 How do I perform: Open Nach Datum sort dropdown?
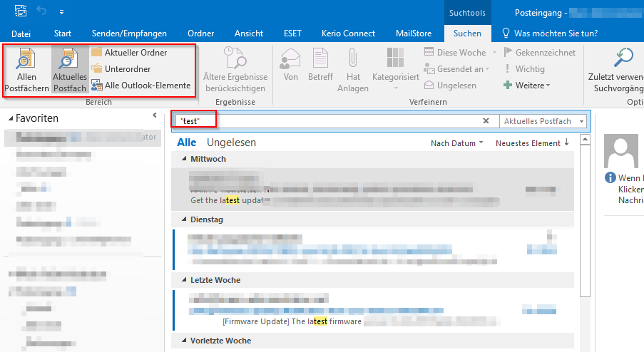click(x=456, y=143)
